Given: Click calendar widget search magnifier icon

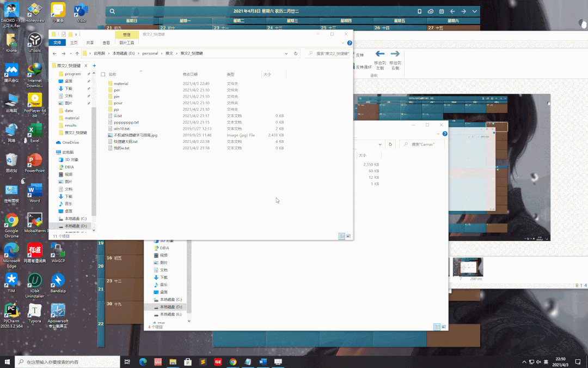Looking at the screenshot, I should (x=112, y=11).
